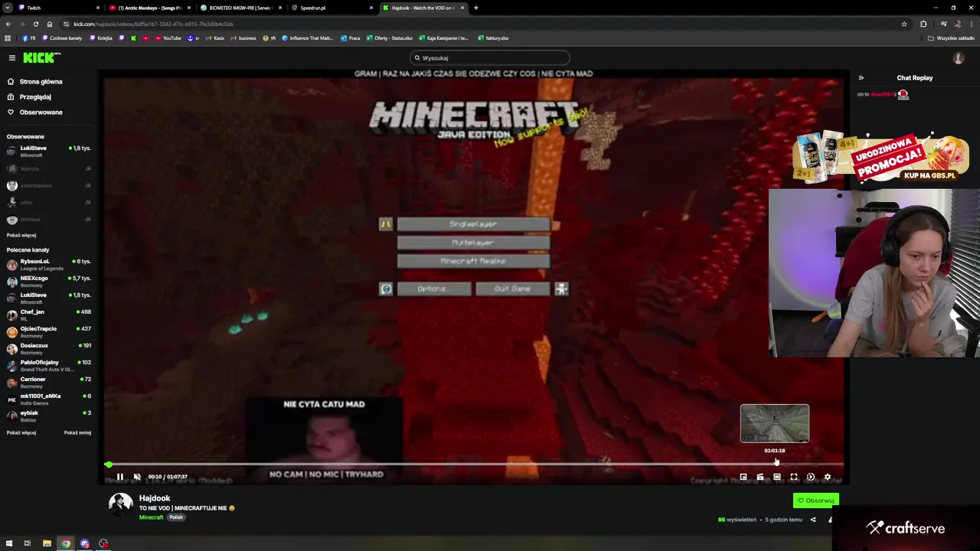980x551 pixels.
Task: Expand recommended channels with Pokaż więcej
Action: [21, 432]
